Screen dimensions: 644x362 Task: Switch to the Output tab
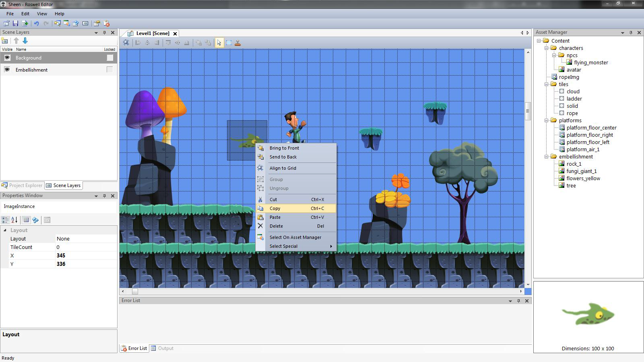click(162, 348)
